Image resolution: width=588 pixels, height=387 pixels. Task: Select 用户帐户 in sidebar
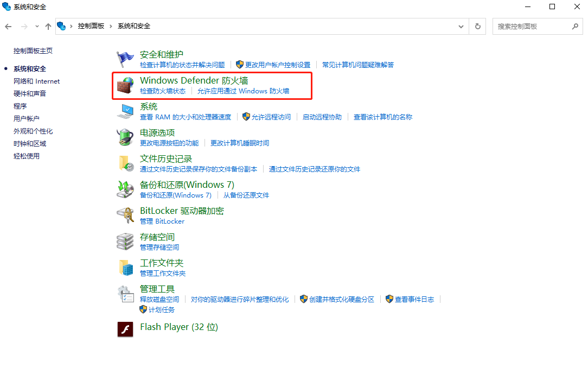(26, 119)
